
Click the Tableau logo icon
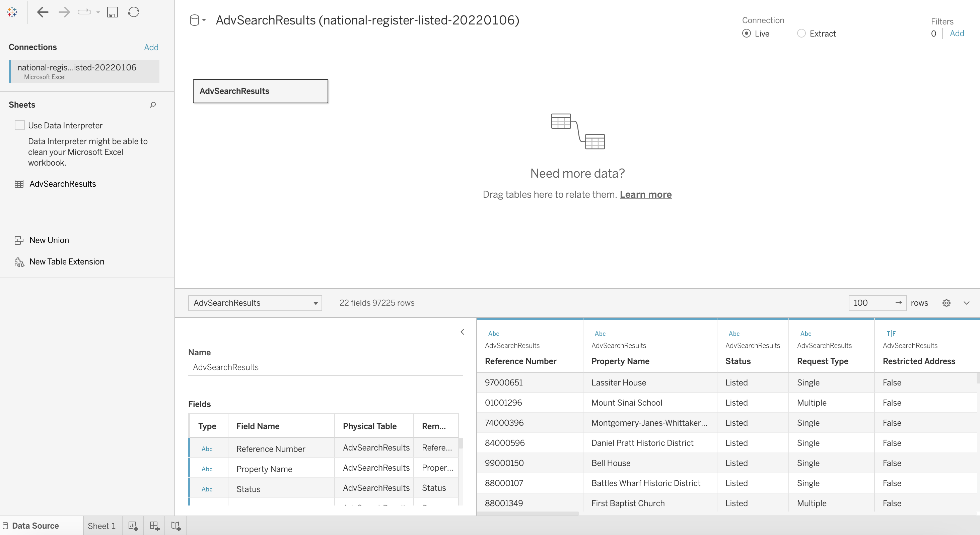coord(12,12)
